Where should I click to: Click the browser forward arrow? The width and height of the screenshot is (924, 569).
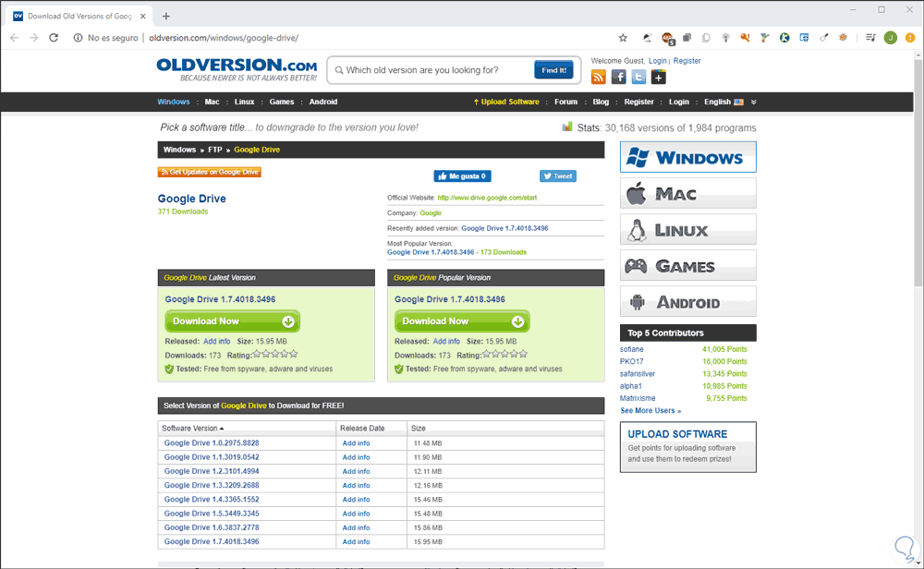34,38
